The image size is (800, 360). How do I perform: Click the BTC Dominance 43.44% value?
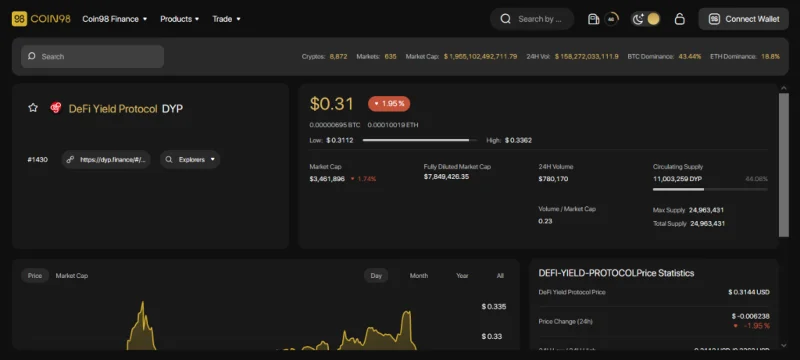tap(690, 57)
